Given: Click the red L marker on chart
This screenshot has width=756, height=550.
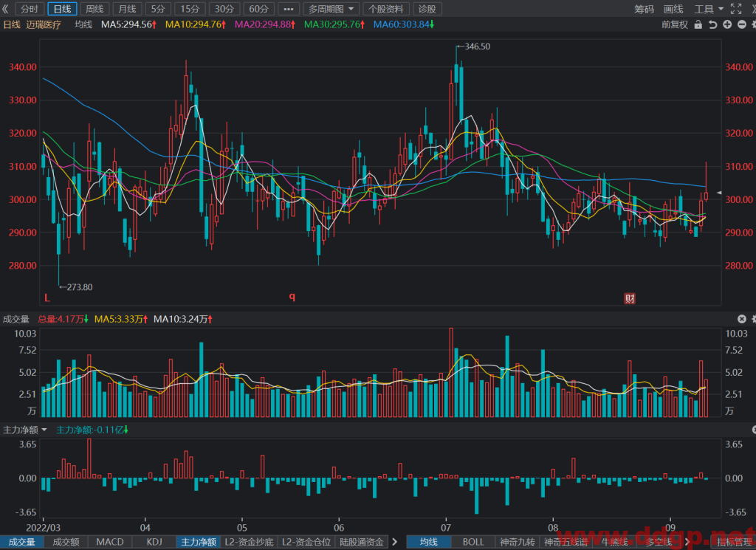Looking at the screenshot, I should click(47, 298).
